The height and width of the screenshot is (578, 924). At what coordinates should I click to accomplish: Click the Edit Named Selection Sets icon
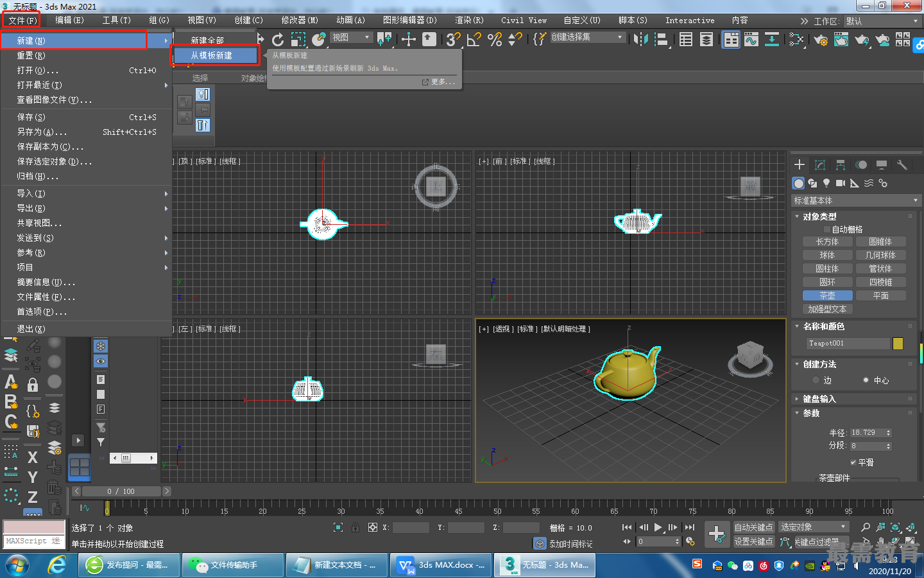pyautogui.click(x=539, y=39)
